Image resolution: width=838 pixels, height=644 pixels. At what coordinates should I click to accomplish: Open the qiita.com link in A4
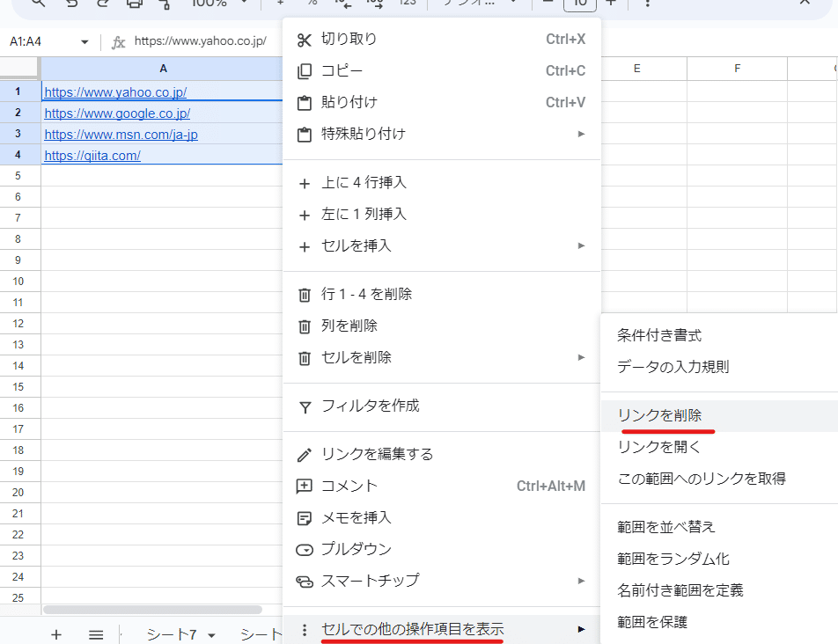point(92,156)
